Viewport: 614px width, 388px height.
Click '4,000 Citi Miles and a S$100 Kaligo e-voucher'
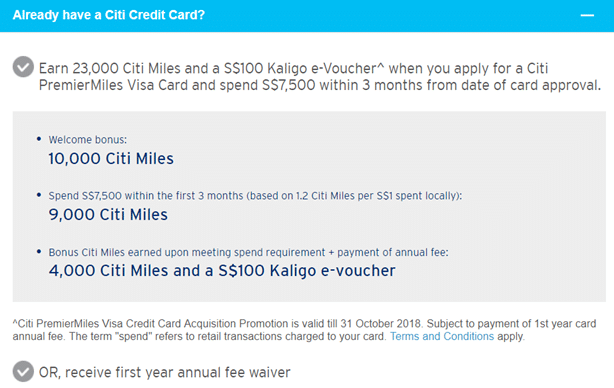[222, 271]
